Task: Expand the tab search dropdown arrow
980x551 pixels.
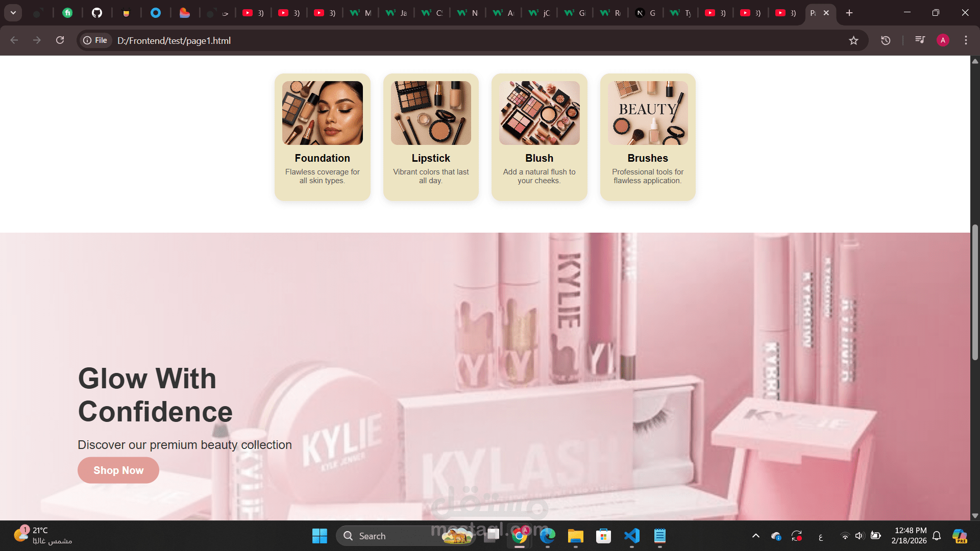Action: pyautogui.click(x=13, y=13)
